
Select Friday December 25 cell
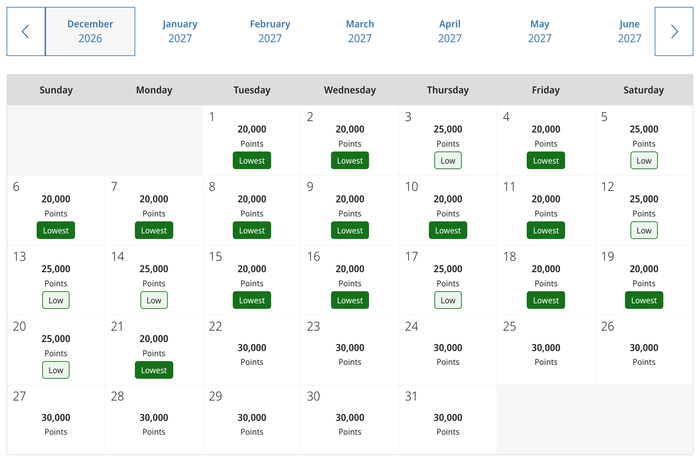point(546,350)
